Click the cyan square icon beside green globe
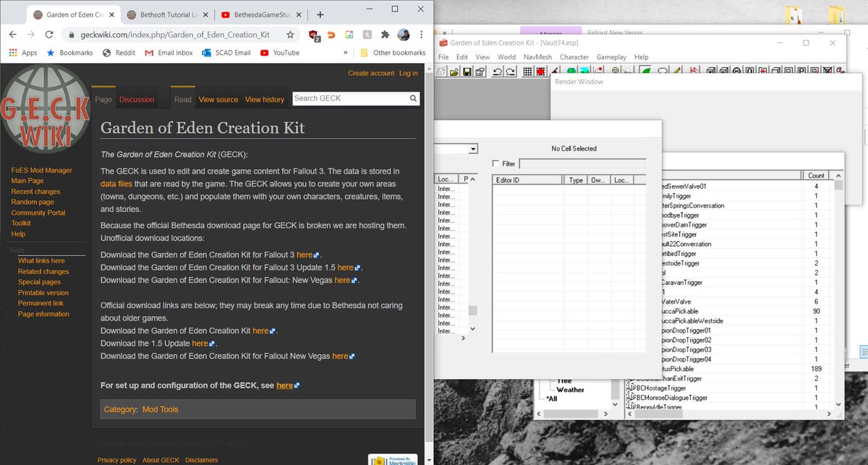This screenshot has width=868, height=465. point(584,71)
